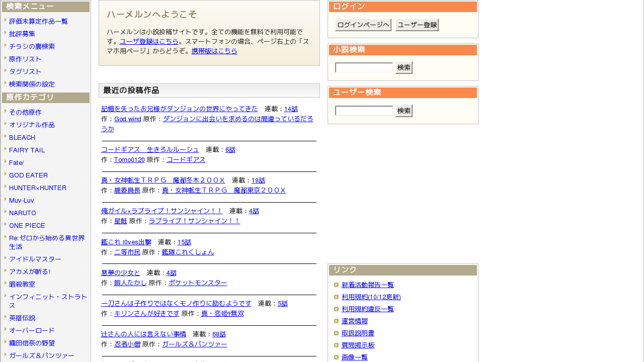Select the Fate/ category

coord(17,162)
